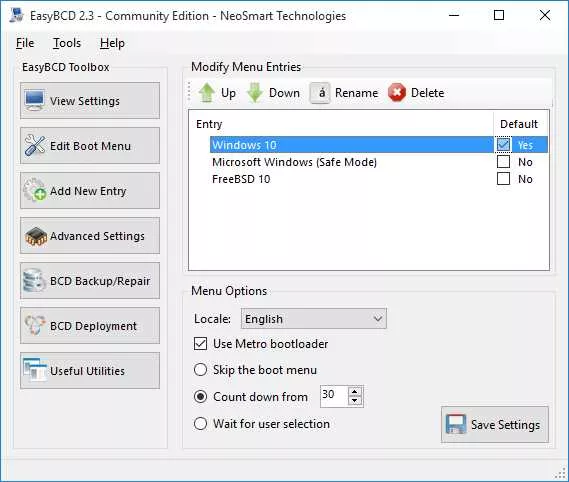Click the BCD Backup/Repair database icon
This screenshot has width=569, height=482.
click(34, 281)
